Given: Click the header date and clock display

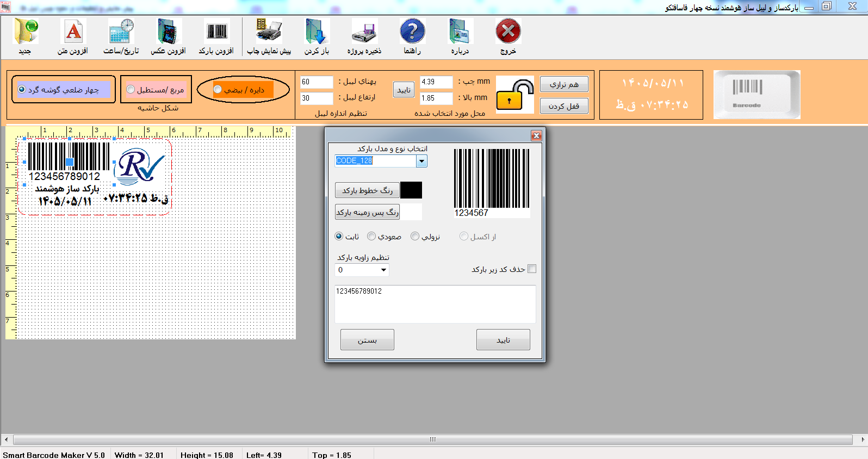Looking at the screenshot, I should click(652, 95).
